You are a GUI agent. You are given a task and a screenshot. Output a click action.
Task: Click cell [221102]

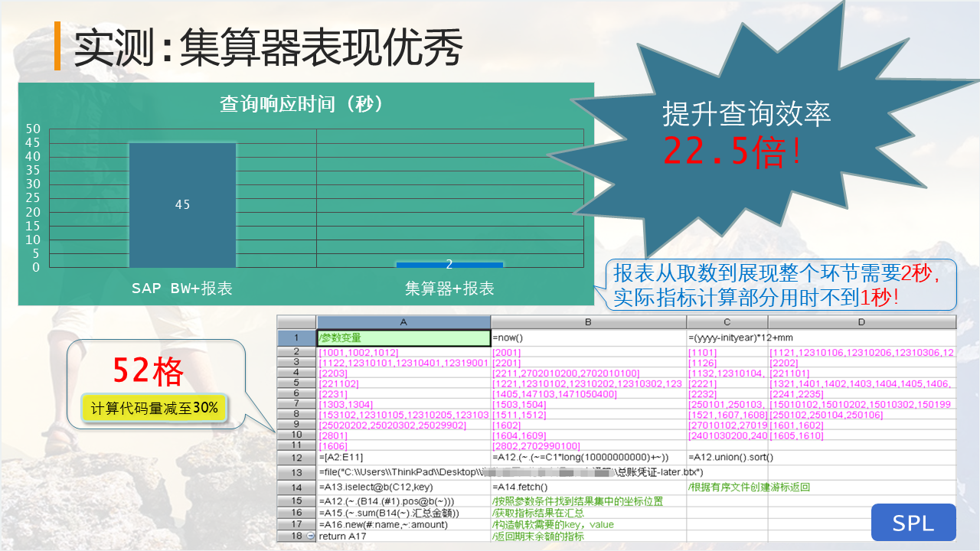tap(403, 383)
